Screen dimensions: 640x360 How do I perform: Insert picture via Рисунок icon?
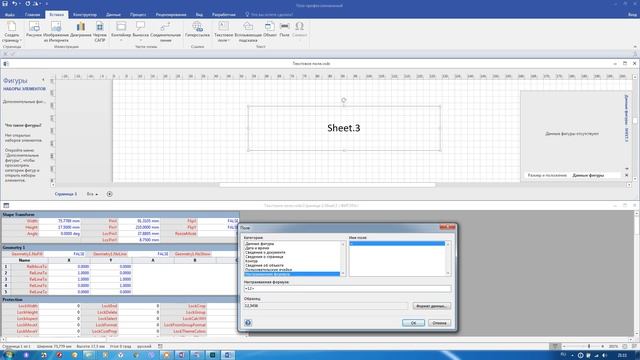tap(34, 27)
